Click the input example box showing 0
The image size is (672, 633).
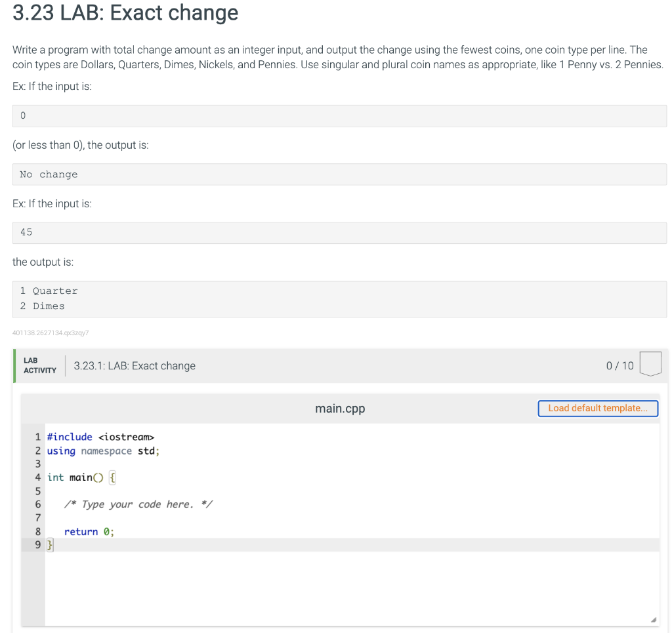pyautogui.click(x=339, y=115)
